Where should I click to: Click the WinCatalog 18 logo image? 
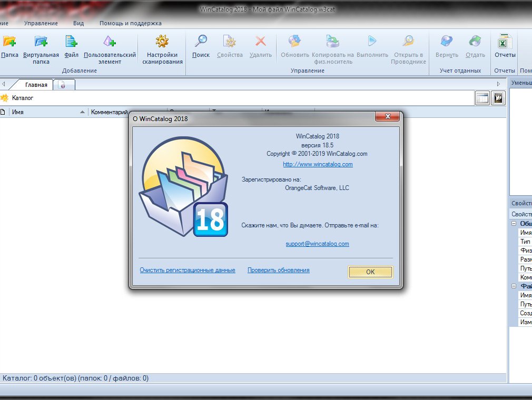(183, 186)
